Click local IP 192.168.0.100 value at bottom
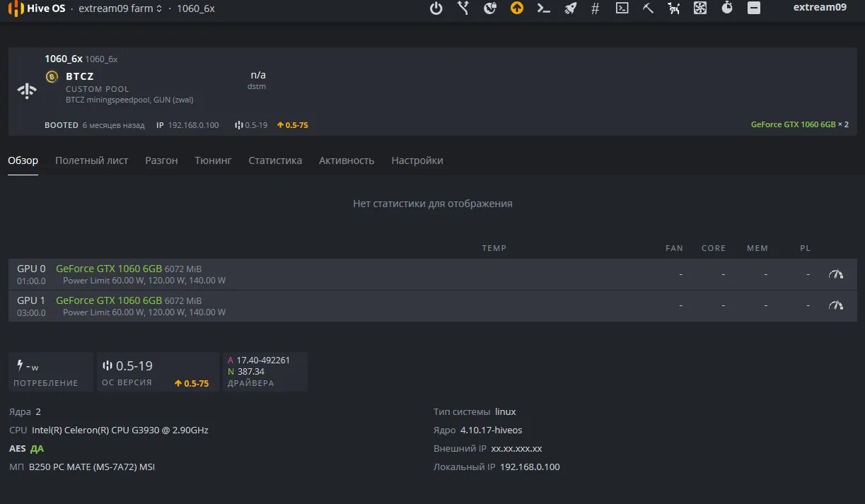 point(530,467)
